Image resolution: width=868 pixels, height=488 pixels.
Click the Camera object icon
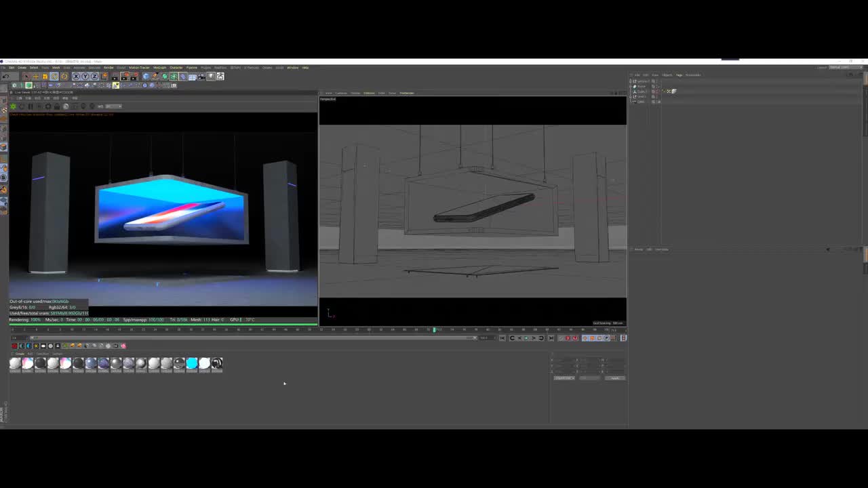(201, 77)
